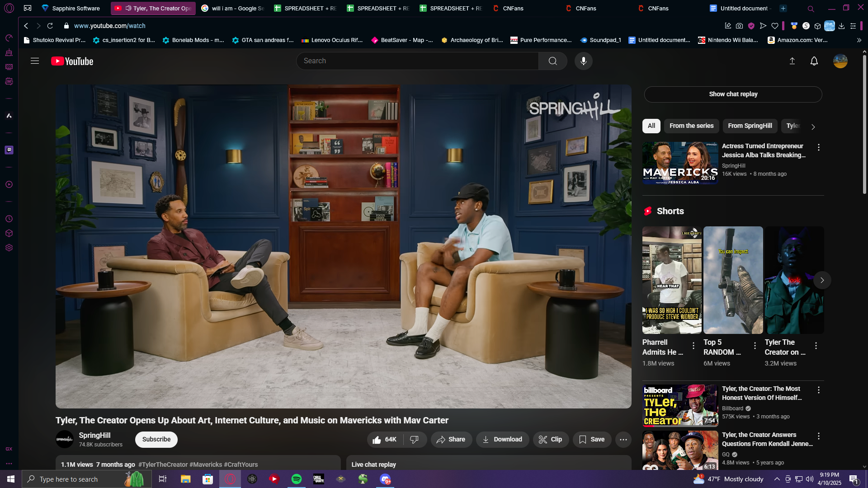
Task: Click the Show chat replay button
Action: pyautogui.click(x=733, y=94)
